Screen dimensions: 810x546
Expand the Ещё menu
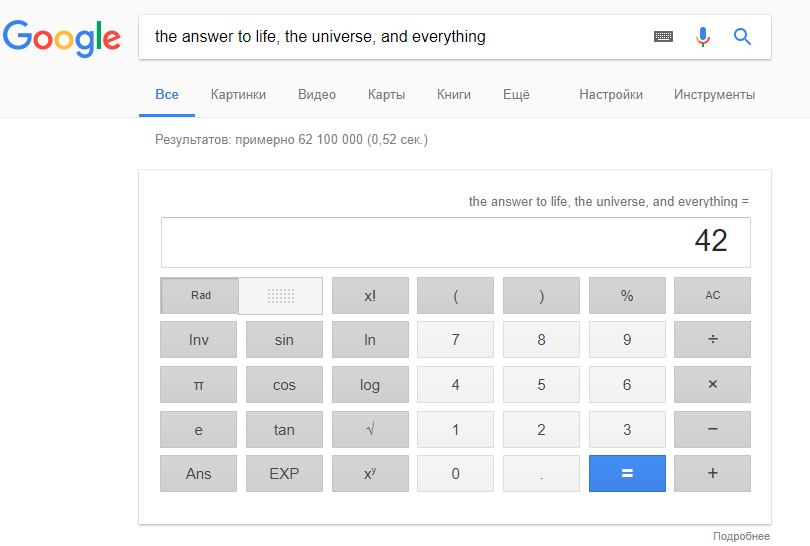[516, 95]
